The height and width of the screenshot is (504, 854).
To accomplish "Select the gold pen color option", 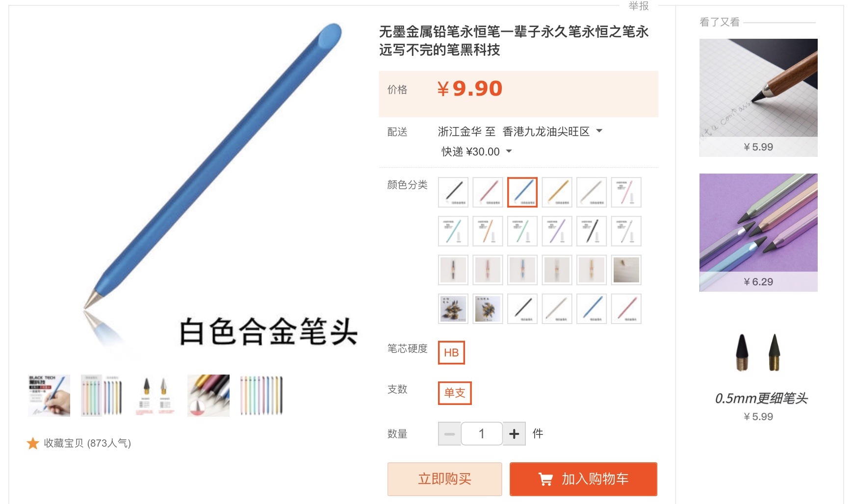I will (557, 192).
